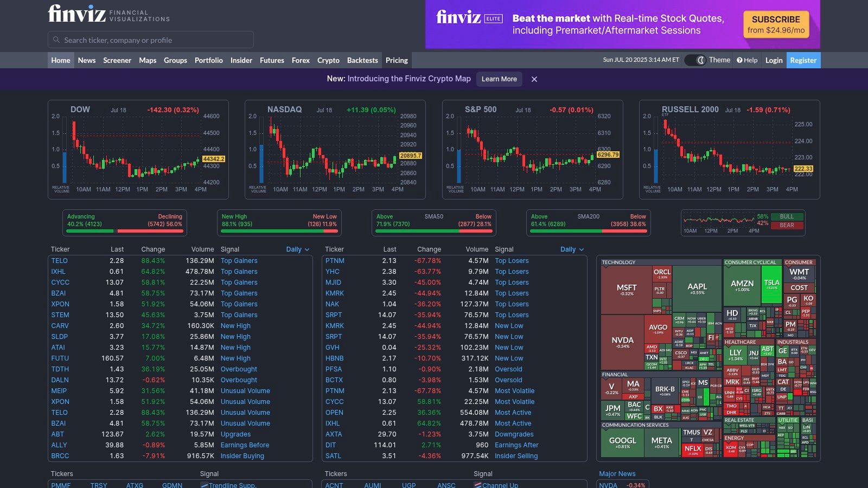Click the Insider Selling signal link
This screenshot has height=488, width=868.
point(516,456)
